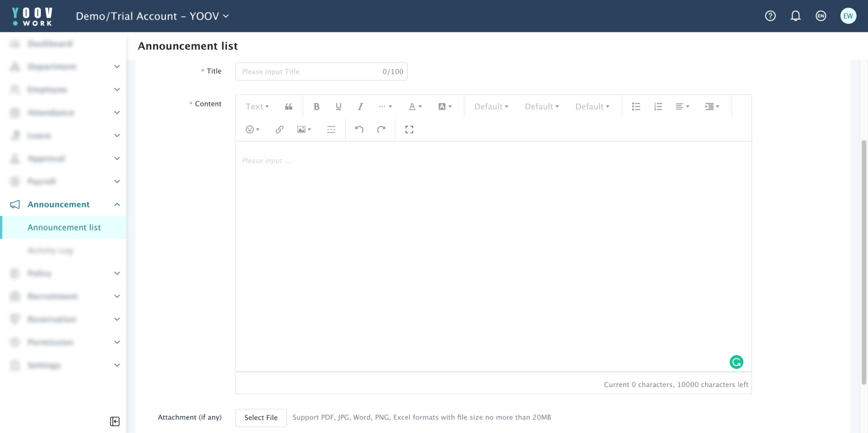The image size is (868, 433).
Task: Open the help question mark icon
Action: pos(770,16)
